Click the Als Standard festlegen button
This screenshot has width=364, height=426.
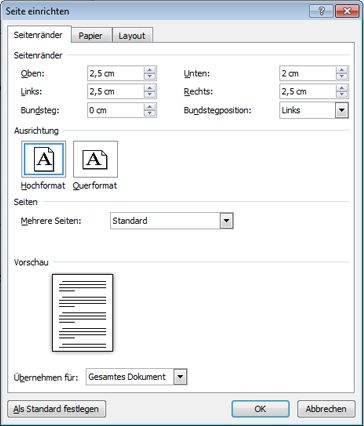click(x=57, y=409)
